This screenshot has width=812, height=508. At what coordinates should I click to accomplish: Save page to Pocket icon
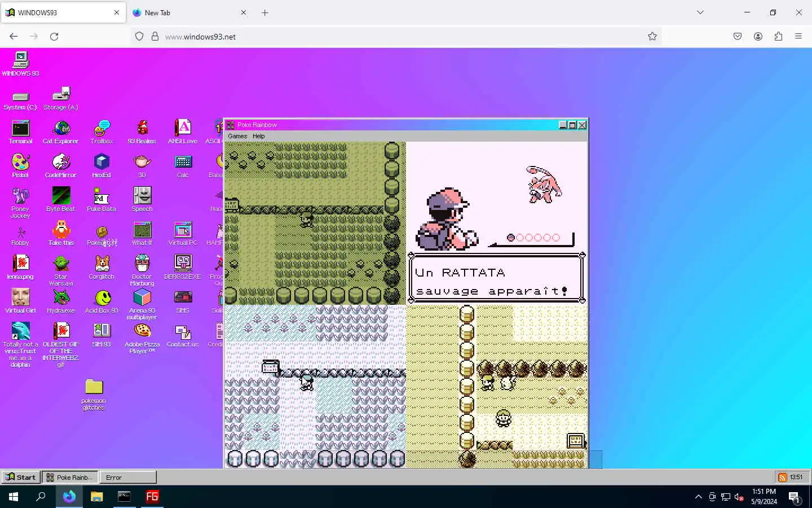[738, 36]
